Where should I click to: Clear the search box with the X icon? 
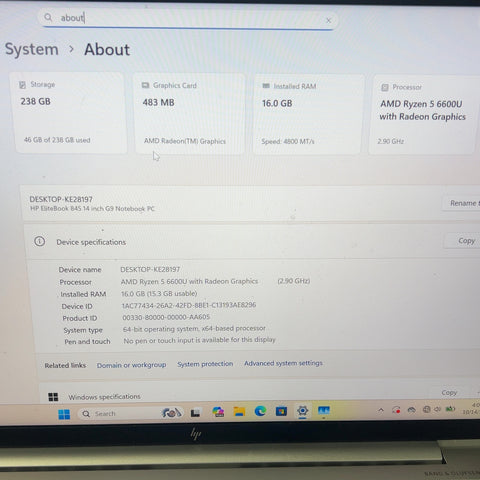(x=328, y=21)
